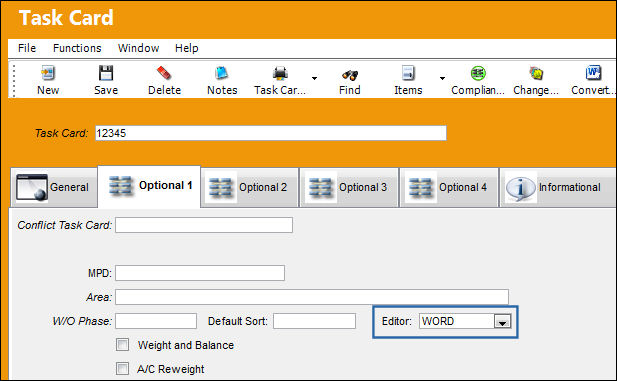Viewport: 617px width, 381px height.
Task: Open the Window menu
Action: 139,48
